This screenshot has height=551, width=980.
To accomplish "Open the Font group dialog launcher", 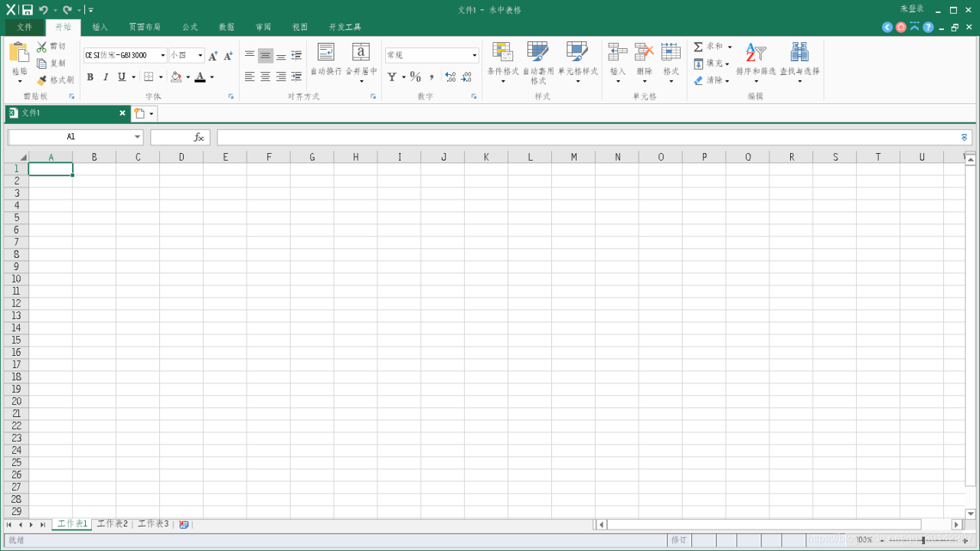I will point(230,96).
